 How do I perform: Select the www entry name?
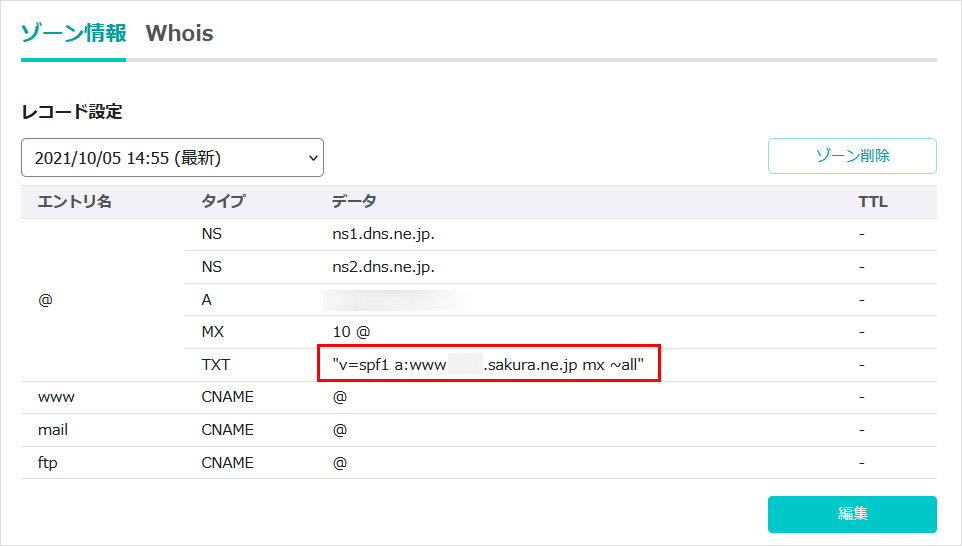click(56, 397)
